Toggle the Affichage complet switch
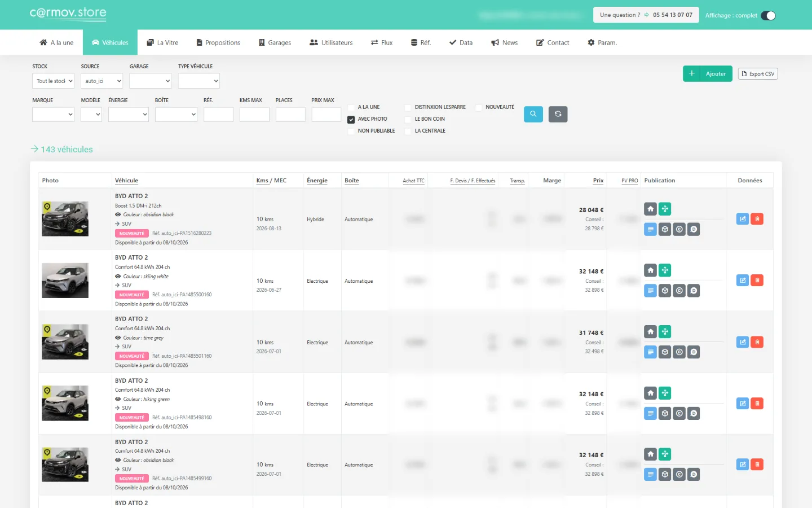 768,15
